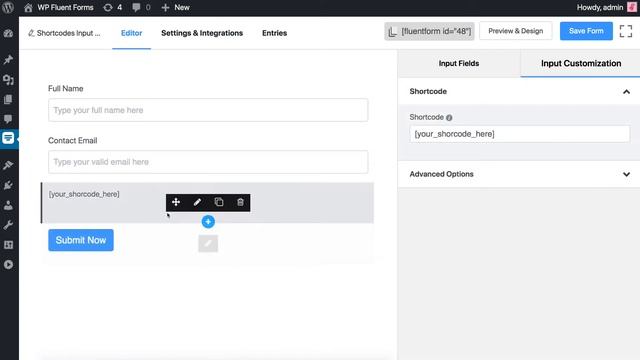Click the Contact Email input field
This screenshot has height=360, width=640.
(x=208, y=162)
